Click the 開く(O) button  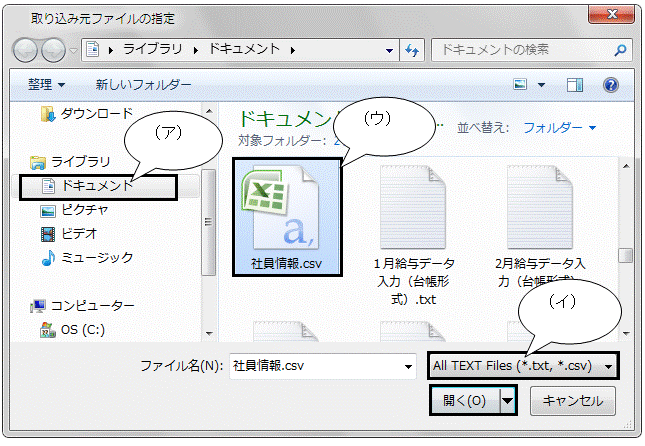coord(465,400)
